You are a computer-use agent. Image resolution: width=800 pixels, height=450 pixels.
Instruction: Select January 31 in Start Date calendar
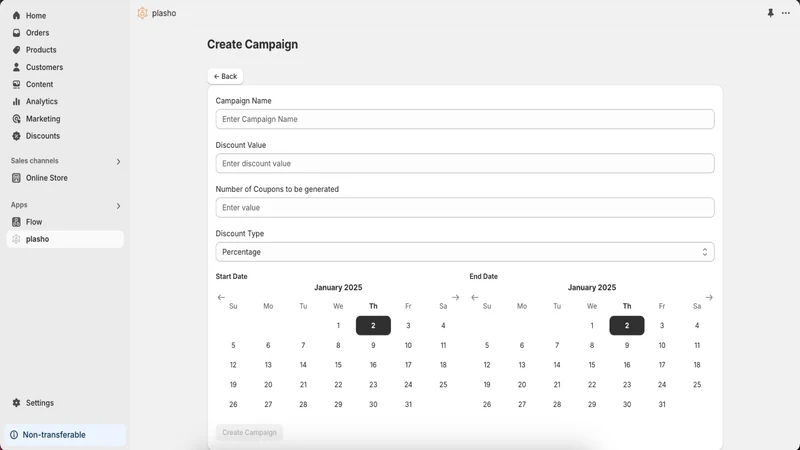point(408,404)
